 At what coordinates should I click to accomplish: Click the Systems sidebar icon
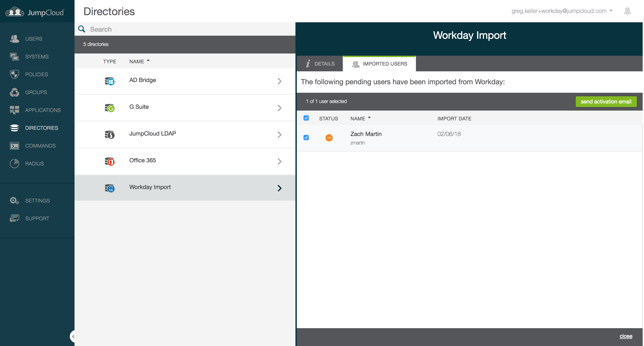coord(14,56)
